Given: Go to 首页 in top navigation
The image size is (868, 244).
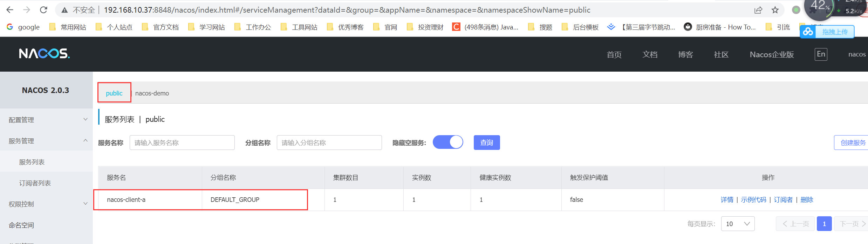Looking at the screenshot, I should tap(614, 54).
